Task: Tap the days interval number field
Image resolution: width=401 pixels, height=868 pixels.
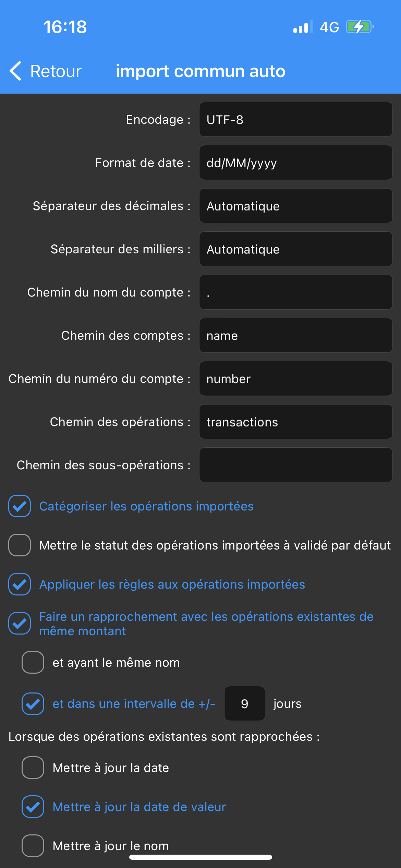Action: 244,703
